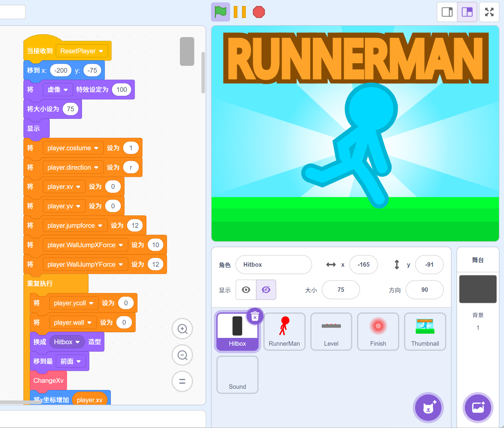Click the red stop sign
The width and height of the screenshot is (504, 428).
[x=259, y=12]
